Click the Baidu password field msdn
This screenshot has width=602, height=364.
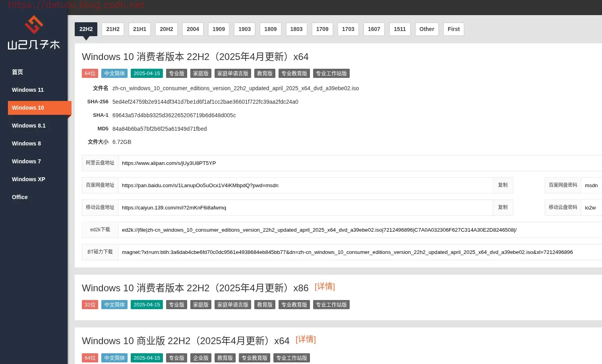591,185
